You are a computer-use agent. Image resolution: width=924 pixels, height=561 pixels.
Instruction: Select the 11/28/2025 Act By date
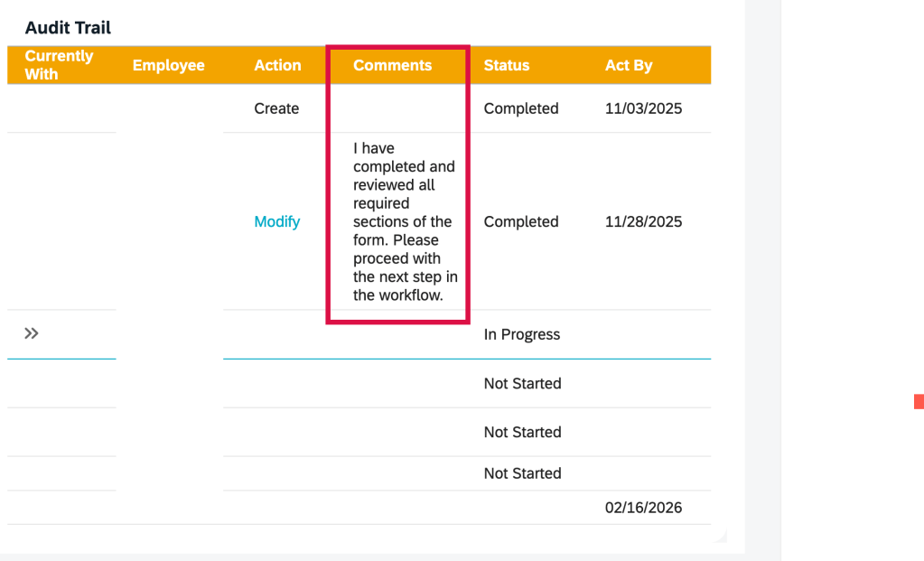pos(643,221)
